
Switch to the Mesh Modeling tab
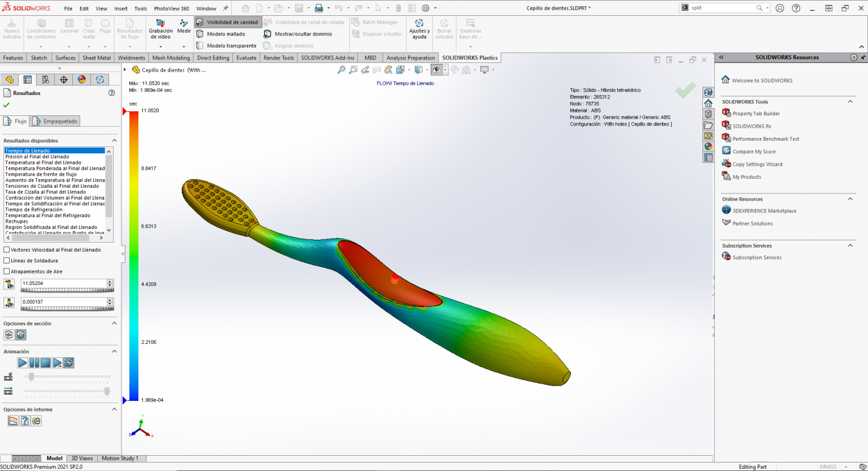[x=171, y=57]
